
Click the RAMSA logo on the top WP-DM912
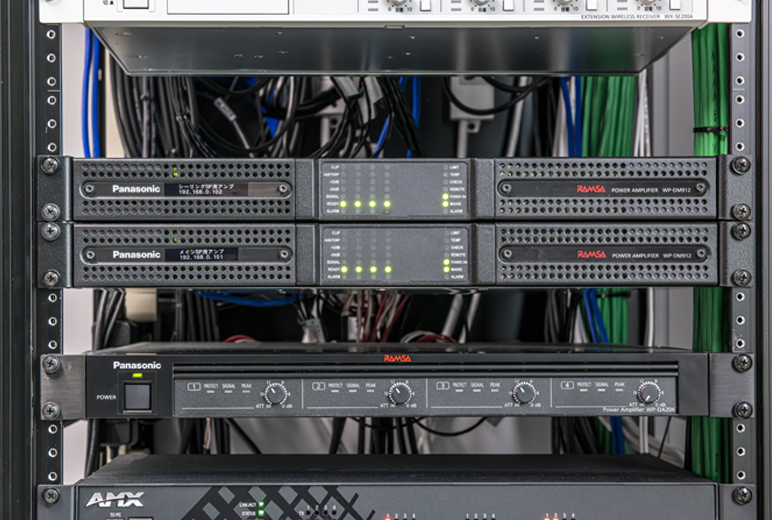pos(591,188)
